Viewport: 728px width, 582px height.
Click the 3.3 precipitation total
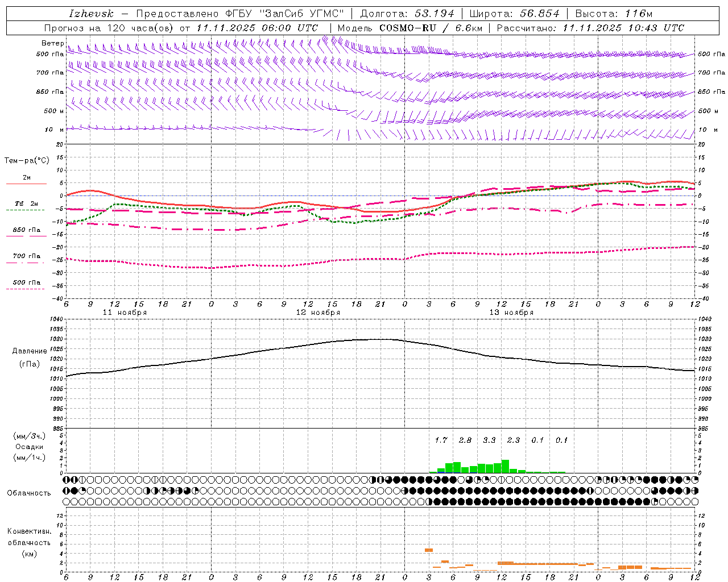click(489, 440)
